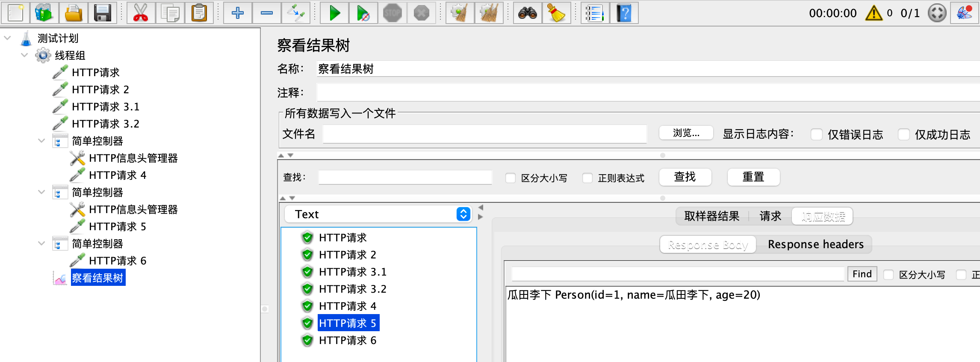Switch to the 请求 tab
This screenshot has height=362, width=980.
coord(770,216)
